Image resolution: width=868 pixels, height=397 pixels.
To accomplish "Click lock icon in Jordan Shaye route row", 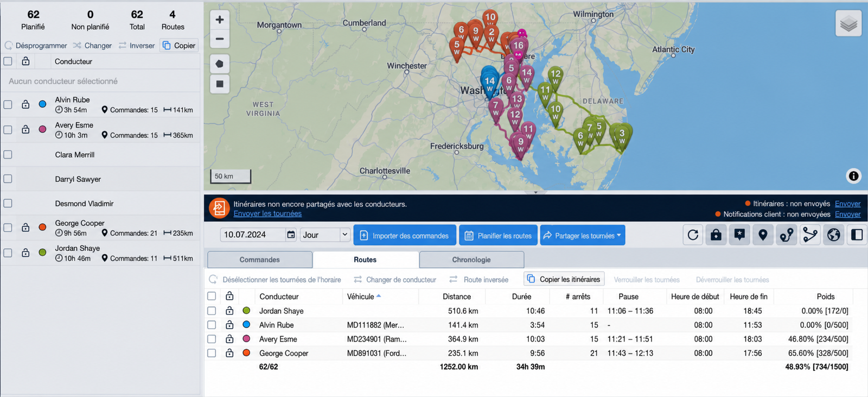I will [229, 311].
